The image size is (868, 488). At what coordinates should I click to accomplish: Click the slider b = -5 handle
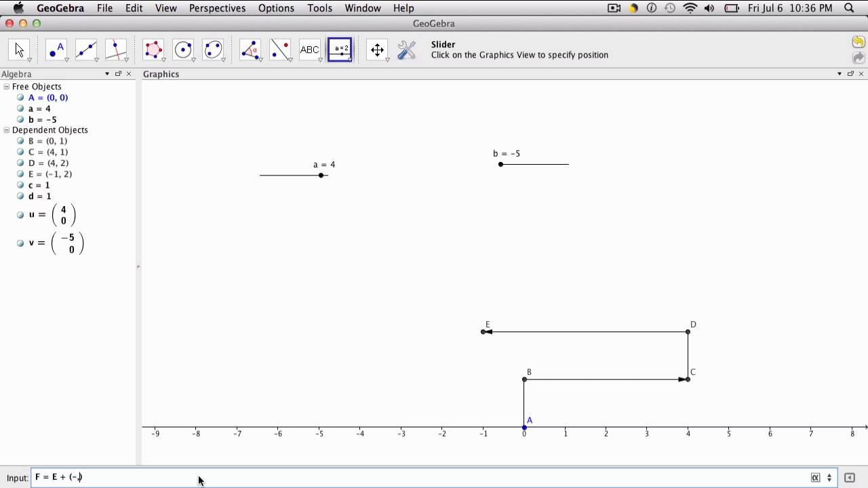click(500, 165)
